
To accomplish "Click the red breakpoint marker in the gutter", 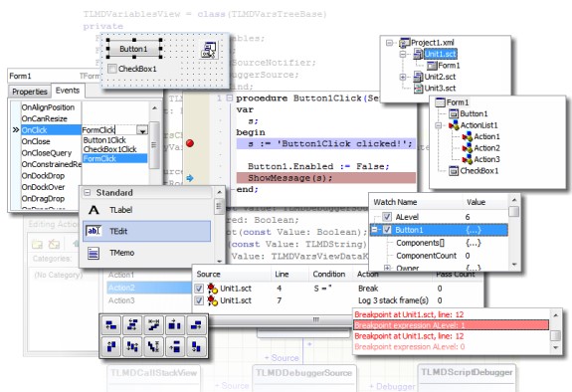I will coord(190,143).
